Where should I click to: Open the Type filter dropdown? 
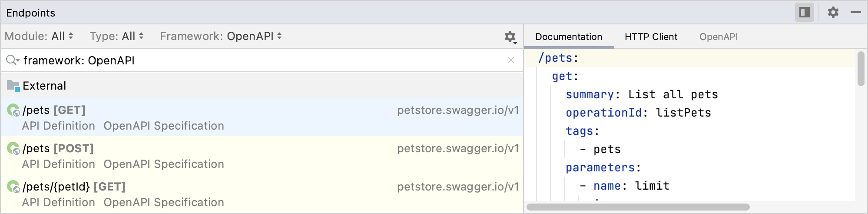(116, 36)
